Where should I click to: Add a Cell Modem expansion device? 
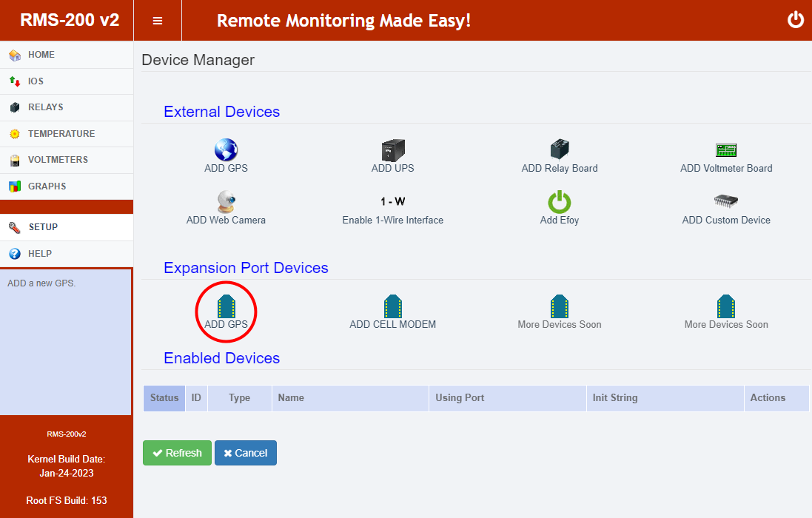click(x=392, y=306)
